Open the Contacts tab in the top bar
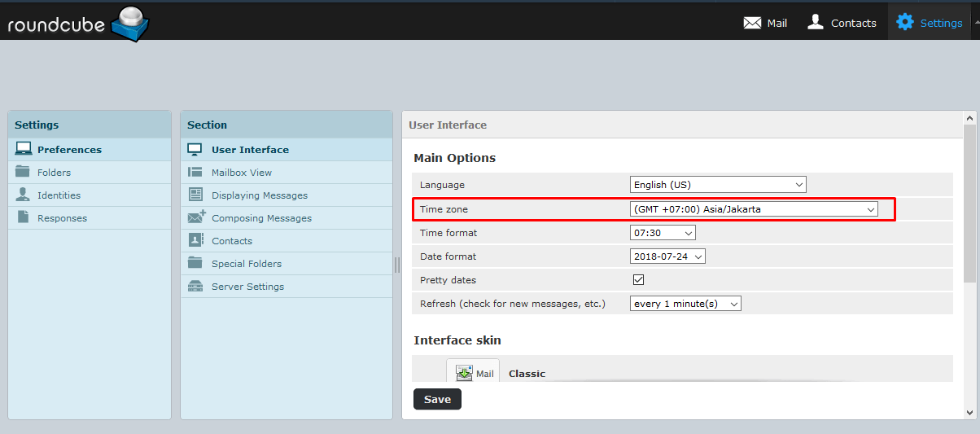The image size is (980, 434). [842, 23]
